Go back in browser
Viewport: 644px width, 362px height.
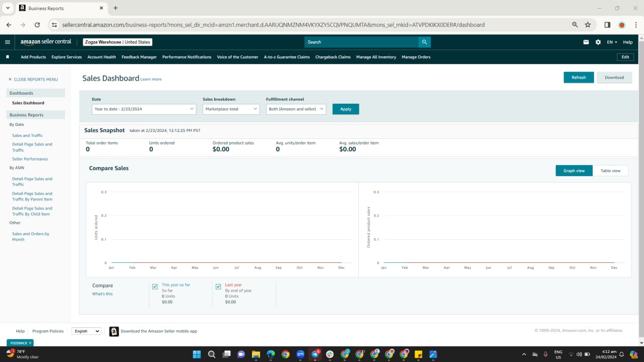(x=9, y=25)
